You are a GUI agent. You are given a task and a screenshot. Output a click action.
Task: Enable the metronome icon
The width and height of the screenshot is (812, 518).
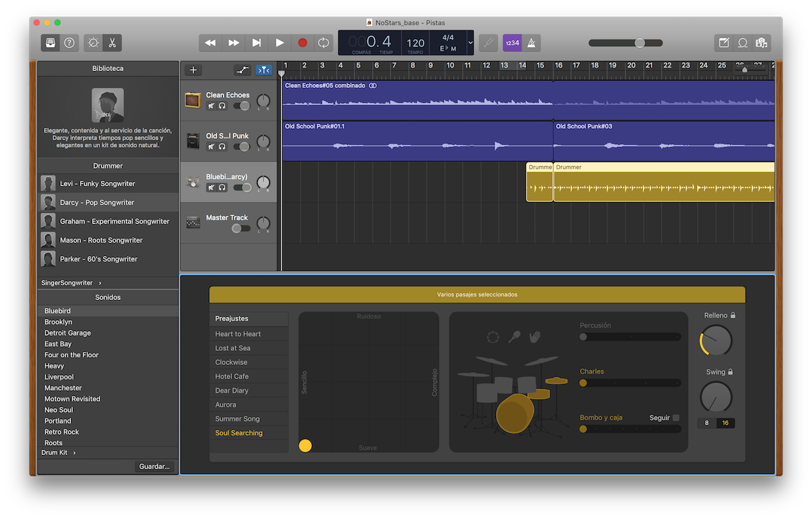pyautogui.click(x=532, y=43)
